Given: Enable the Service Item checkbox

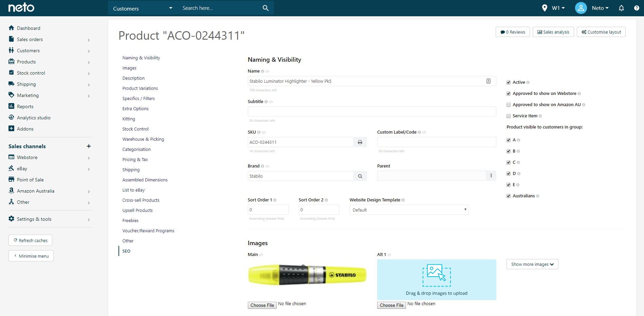Looking at the screenshot, I should point(509,116).
